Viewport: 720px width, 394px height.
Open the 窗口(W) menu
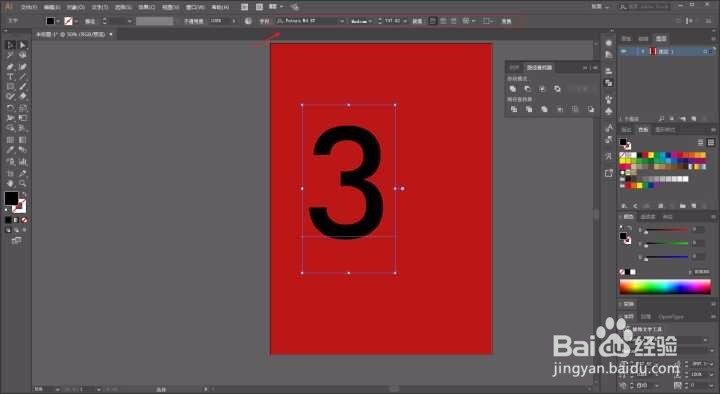195,7
